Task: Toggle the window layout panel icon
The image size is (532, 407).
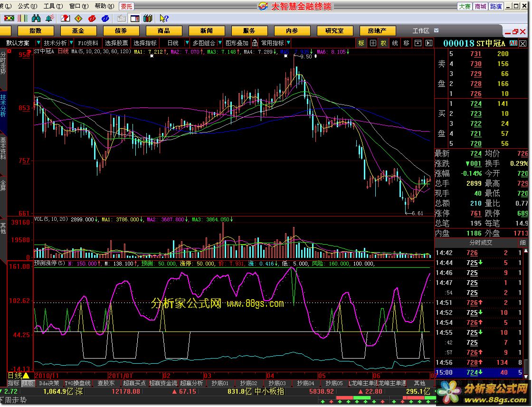Action: tap(135, 19)
